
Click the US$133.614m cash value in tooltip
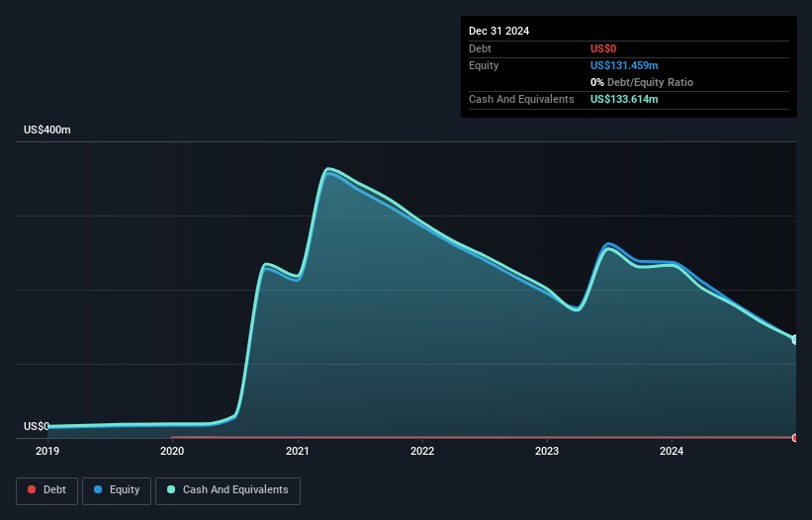(x=624, y=100)
